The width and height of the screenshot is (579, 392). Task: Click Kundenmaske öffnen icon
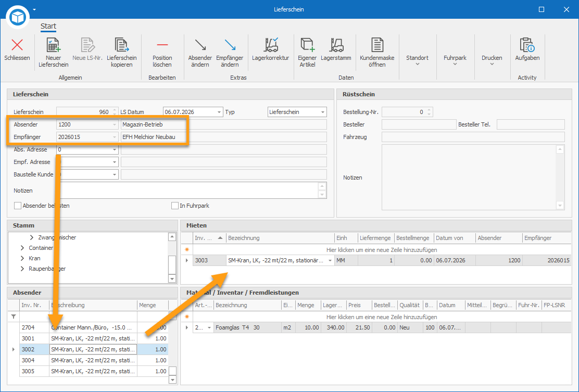[377, 45]
